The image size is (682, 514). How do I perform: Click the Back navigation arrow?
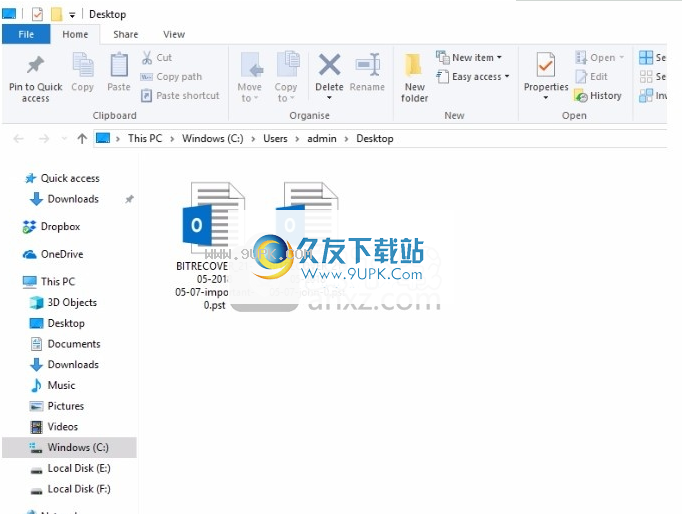pos(18,139)
